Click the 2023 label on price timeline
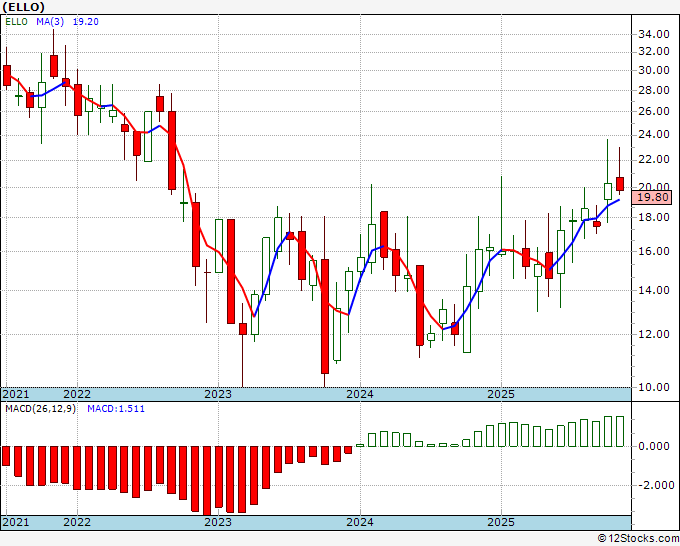Viewport: 680px width, 546px height. point(218,394)
